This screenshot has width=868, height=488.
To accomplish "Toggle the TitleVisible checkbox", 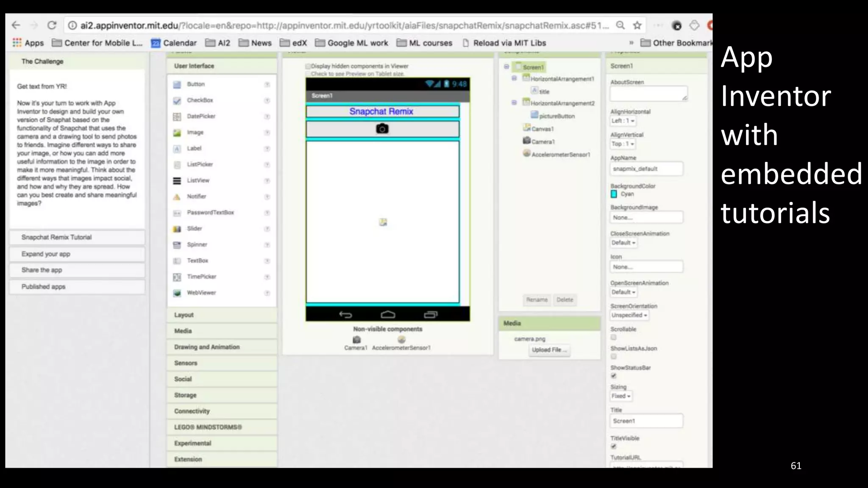I will [613, 446].
